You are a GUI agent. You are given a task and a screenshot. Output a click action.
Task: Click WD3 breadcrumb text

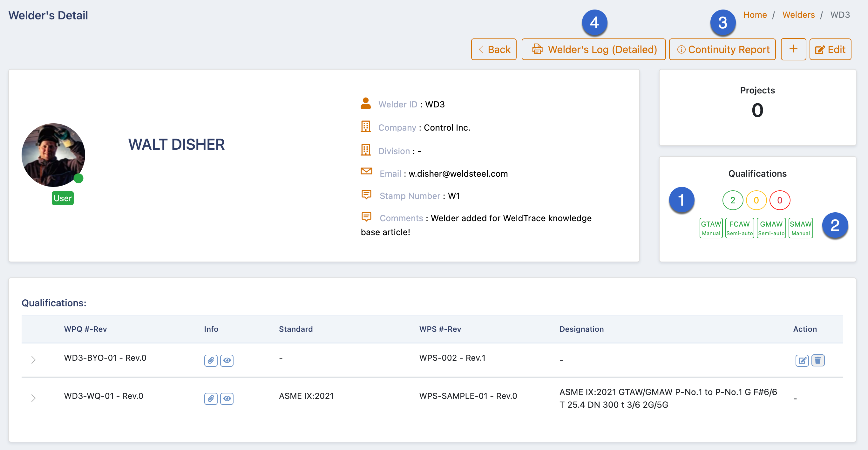(x=840, y=15)
